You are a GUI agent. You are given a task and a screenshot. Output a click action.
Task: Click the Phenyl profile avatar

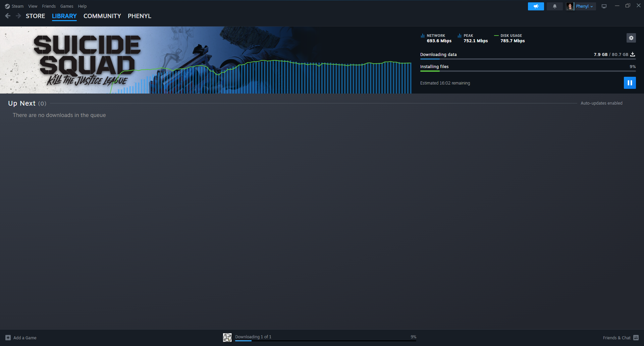coord(570,6)
